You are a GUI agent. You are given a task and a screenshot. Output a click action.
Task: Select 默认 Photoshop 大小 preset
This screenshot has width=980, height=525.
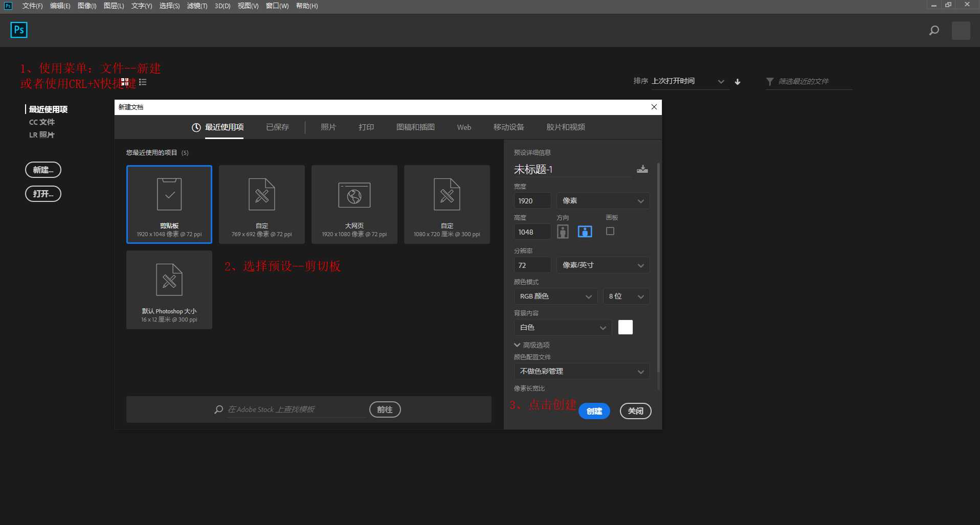[169, 290]
